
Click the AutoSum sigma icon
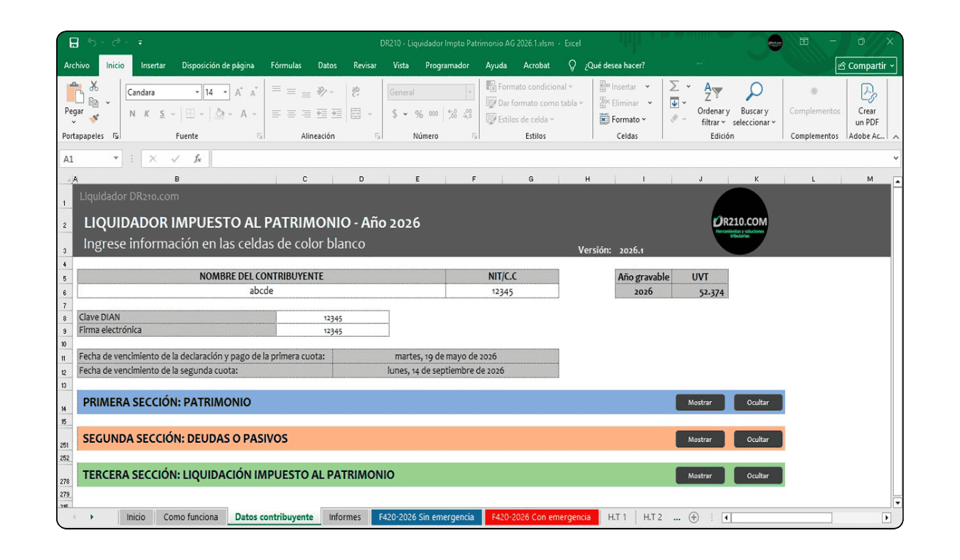(x=674, y=87)
